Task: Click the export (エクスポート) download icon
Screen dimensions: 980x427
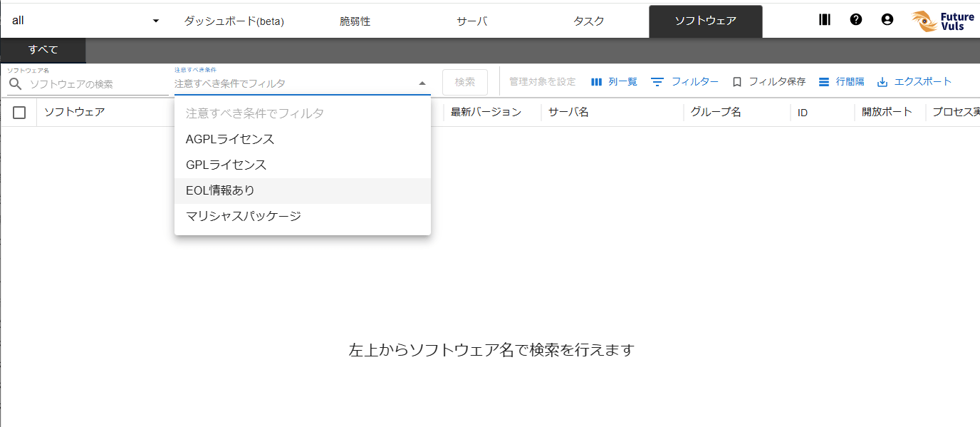Action: pyautogui.click(x=882, y=82)
